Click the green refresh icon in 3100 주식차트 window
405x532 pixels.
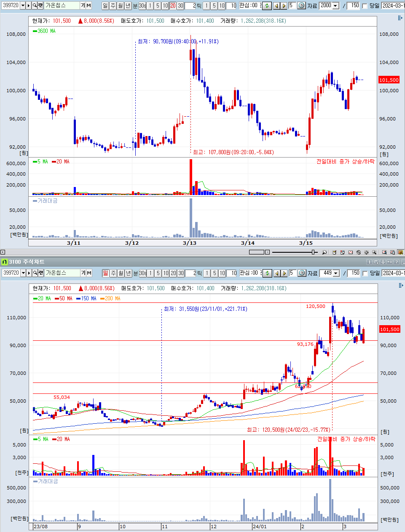(267, 273)
